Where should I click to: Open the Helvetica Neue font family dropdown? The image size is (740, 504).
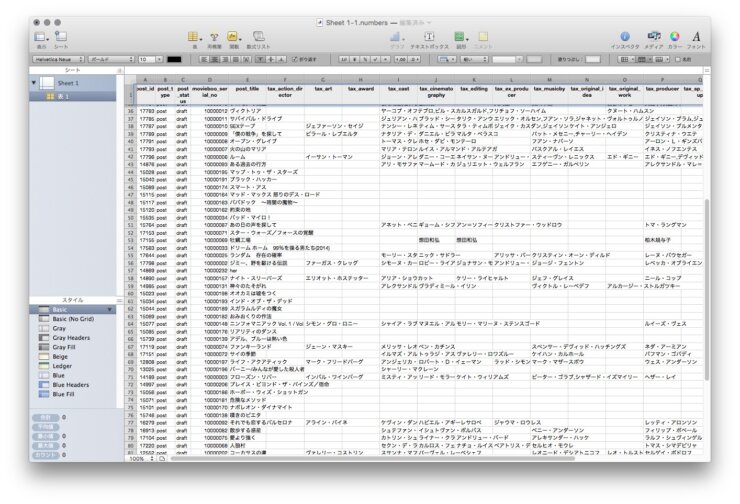[x=58, y=59]
